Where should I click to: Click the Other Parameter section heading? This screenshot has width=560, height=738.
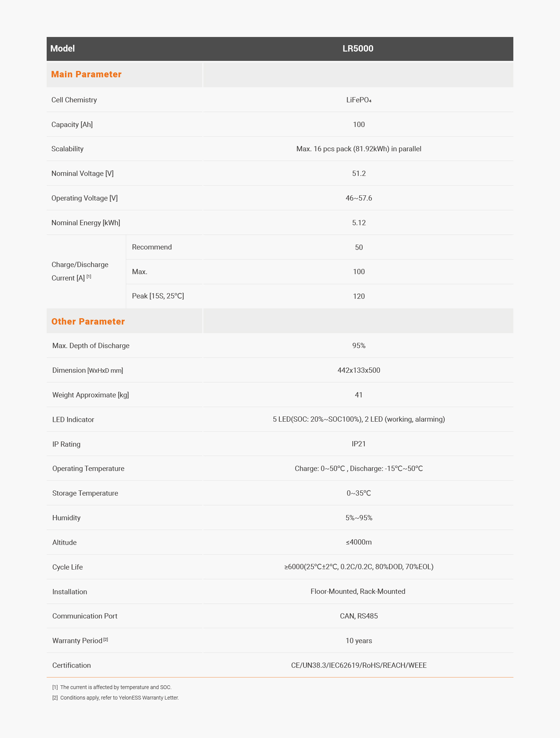(x=88, y=322)
